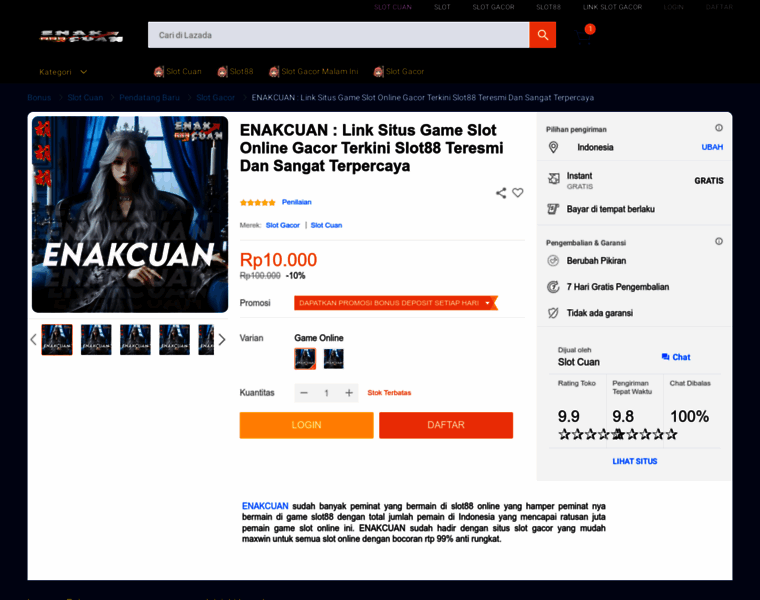Click UBAH to change delivery location
The width and height of the screenshot is (760, 600).
click(712, 147)
